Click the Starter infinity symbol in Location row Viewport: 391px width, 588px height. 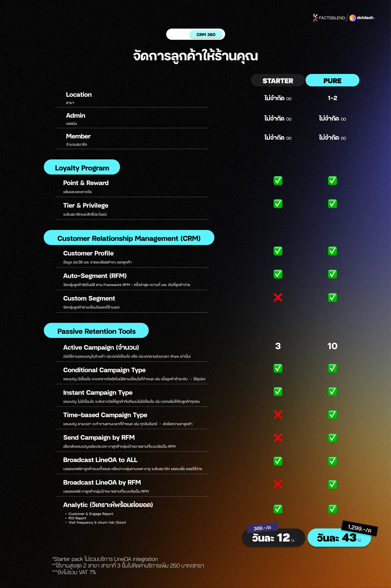click(x=289, y=99)
